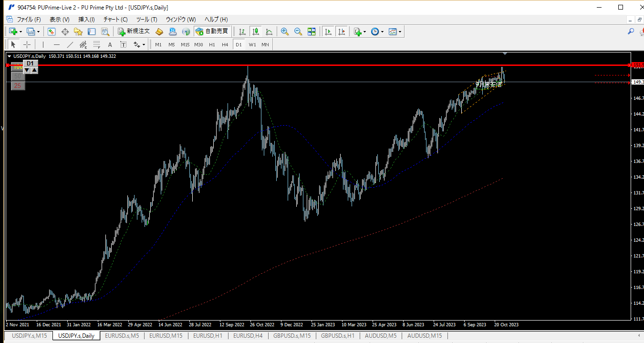Open the チャート (C) menu
The height and width of the screenshot is (343, 644).
point(115,20)
